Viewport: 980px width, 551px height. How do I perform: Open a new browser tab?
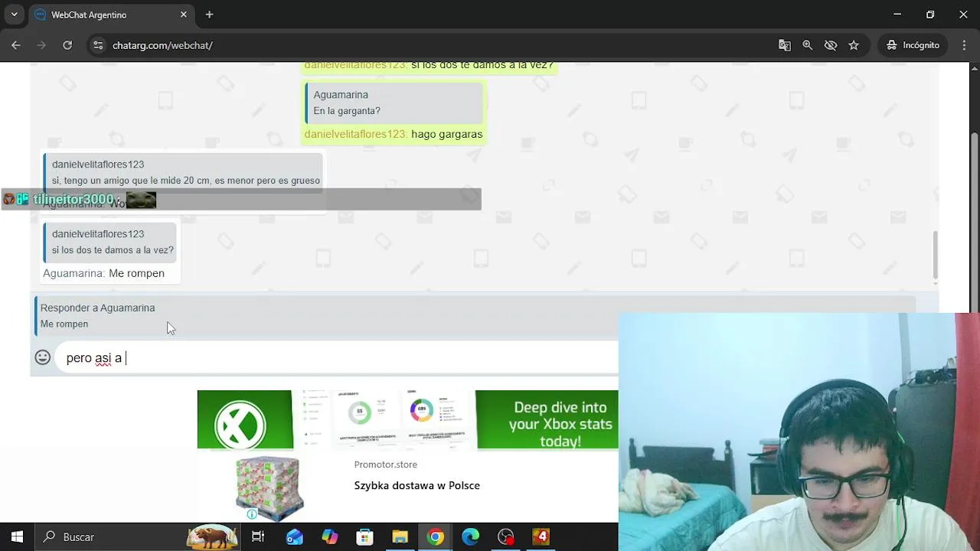pos(209,15)
